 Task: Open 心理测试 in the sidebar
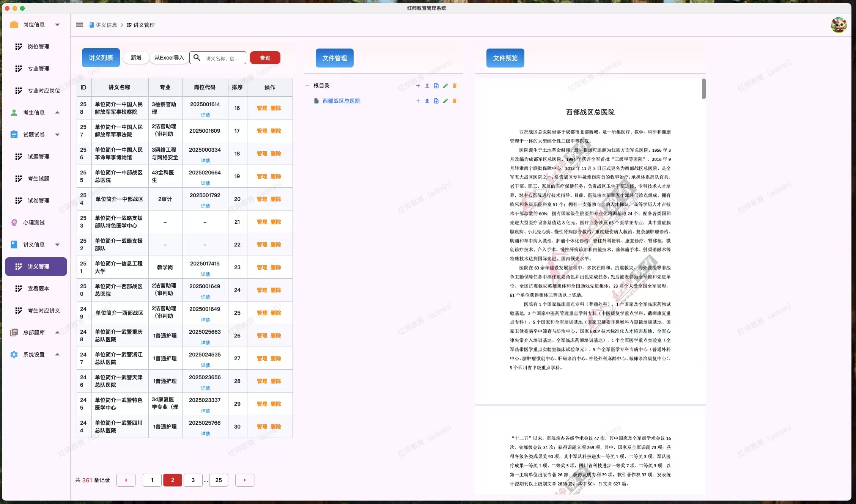(x=34, y=223)
